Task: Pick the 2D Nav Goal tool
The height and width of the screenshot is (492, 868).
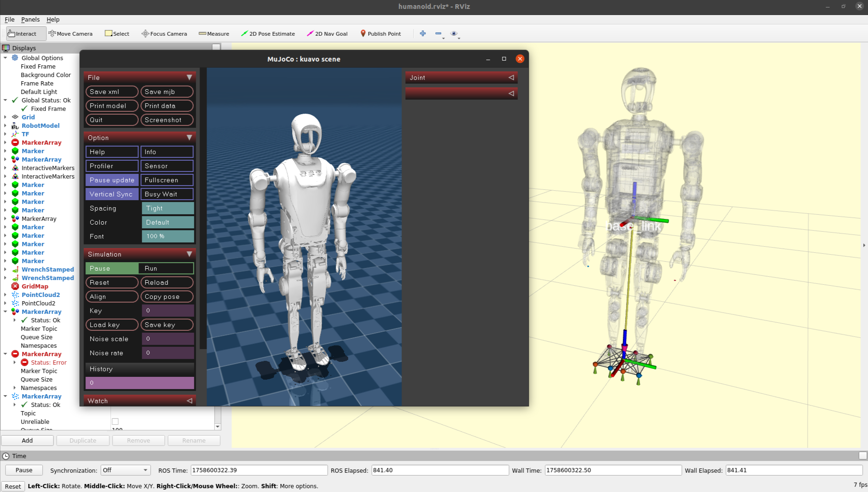Action: pos(327,34)
